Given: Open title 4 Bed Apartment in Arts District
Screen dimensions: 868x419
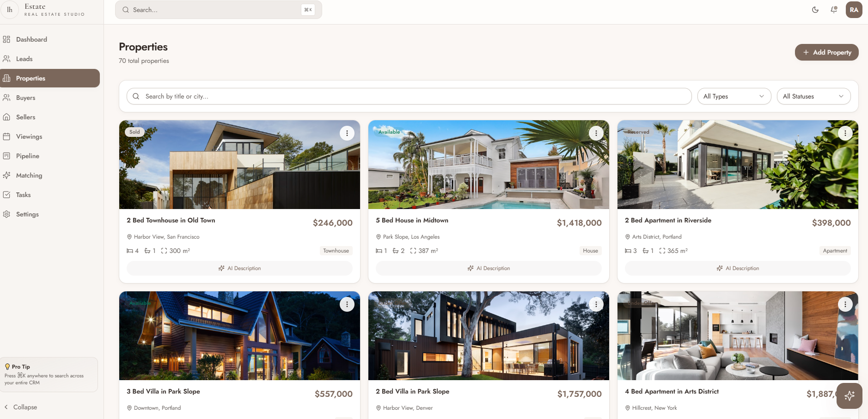Looking at the screenshot, I should (x=672, y=391).
